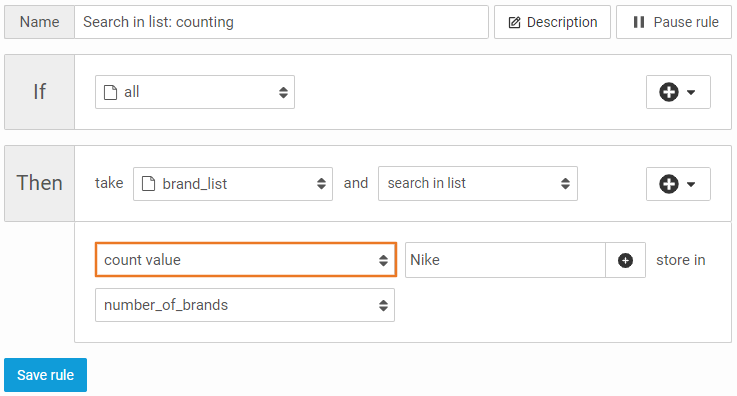Click the plus icon beside the Nike field
Image resolution: width=737 pixels, height=396 pixels.
(x=625, y=260)
